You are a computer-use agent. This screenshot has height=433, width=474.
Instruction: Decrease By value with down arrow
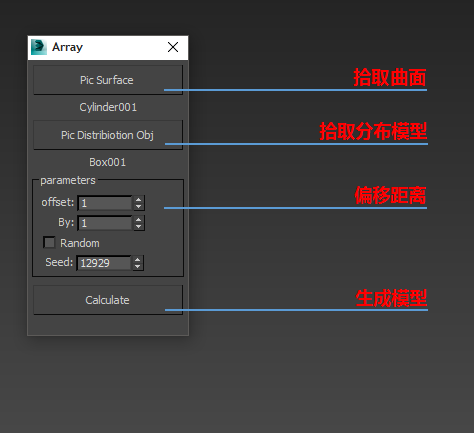coord(139,227)
